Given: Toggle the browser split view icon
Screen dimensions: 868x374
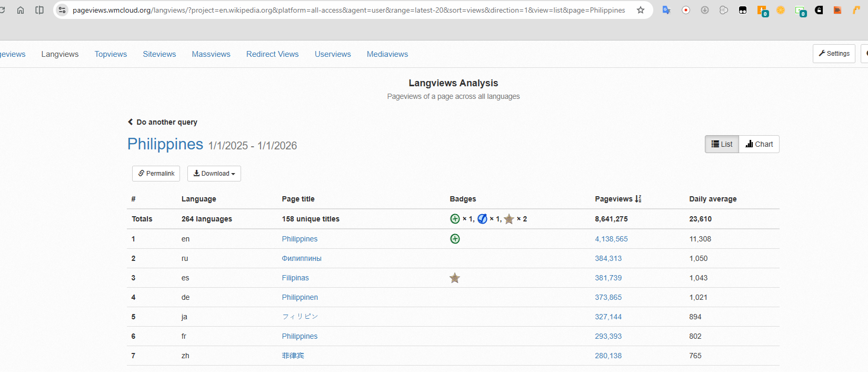Looking at the screenshot, I should (39, 10).
